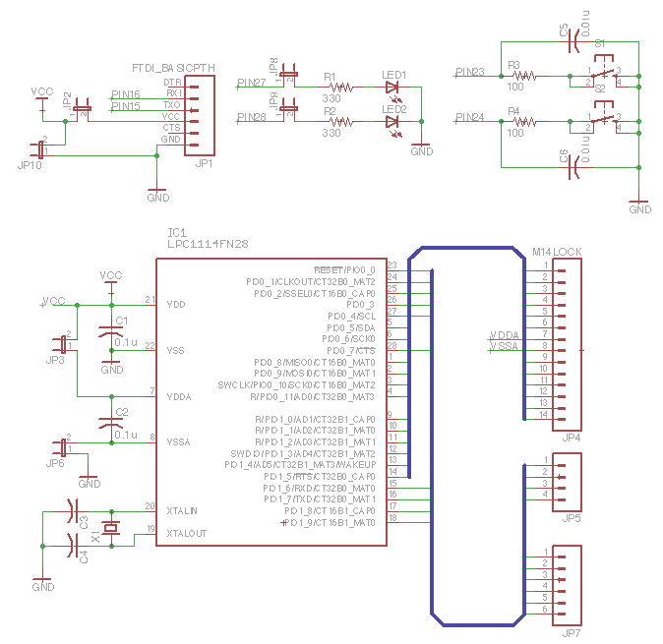
Task: Click the GND symbol below LED2
Action: tap(422, 147)
